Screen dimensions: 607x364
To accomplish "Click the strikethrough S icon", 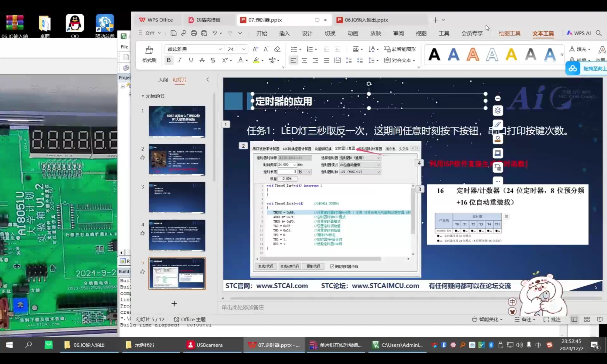I will tap(213, 60).
